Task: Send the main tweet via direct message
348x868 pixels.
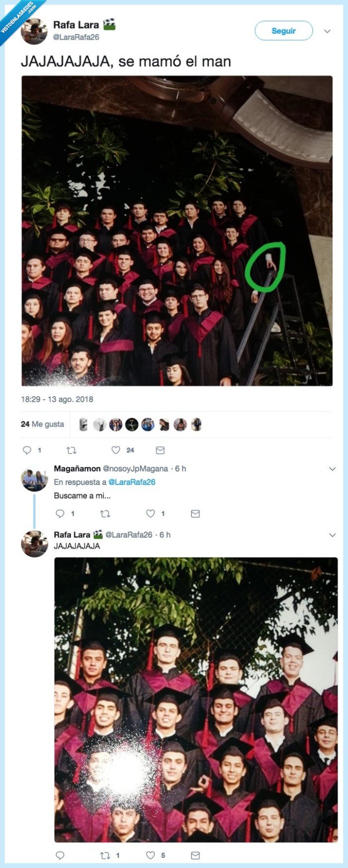Action: tap(160, 450)
